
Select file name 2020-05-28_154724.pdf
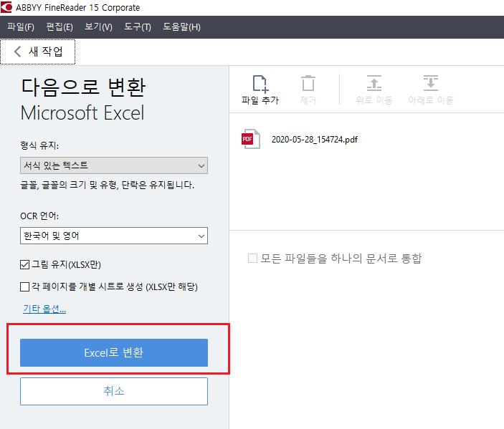coord(314,140)
